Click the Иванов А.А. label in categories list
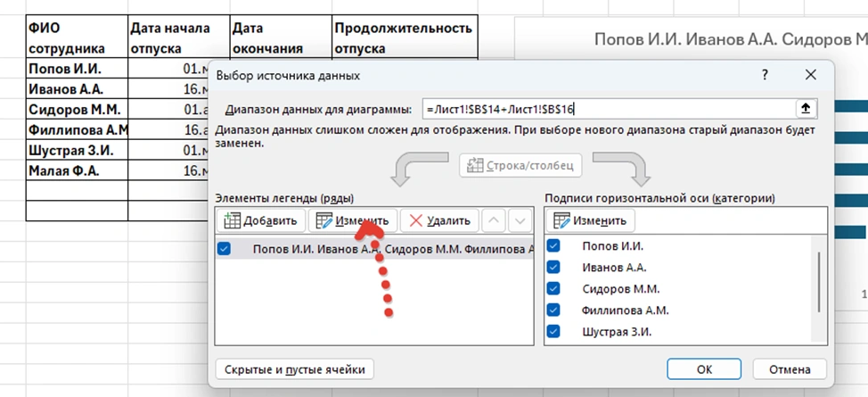Screen dimensions: 868x397 [x=615, y=268]
